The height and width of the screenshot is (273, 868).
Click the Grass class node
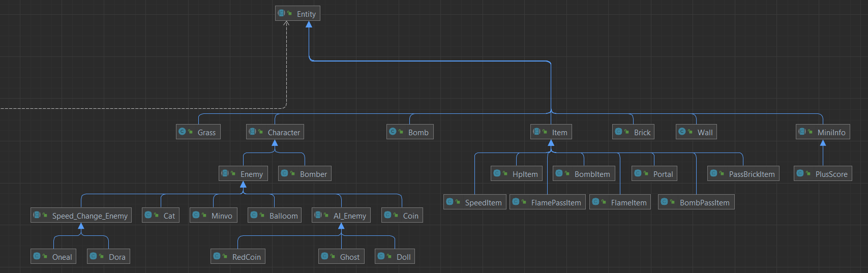[198, 132]
